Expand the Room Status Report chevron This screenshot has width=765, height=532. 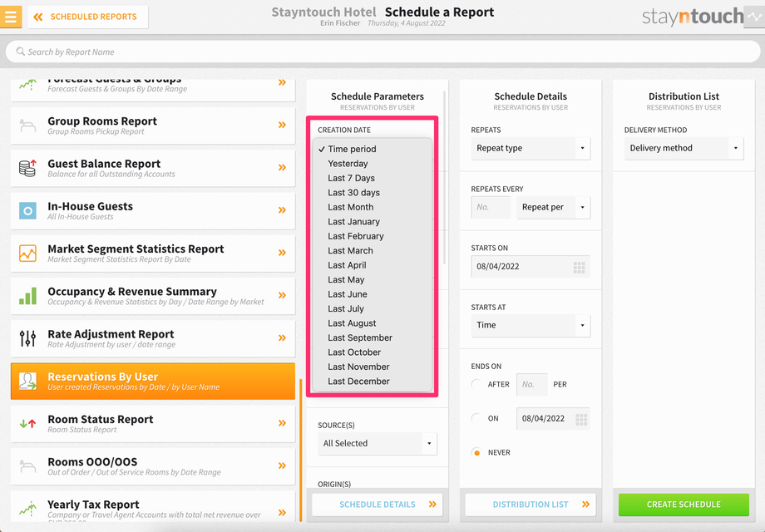pos(282,423)
